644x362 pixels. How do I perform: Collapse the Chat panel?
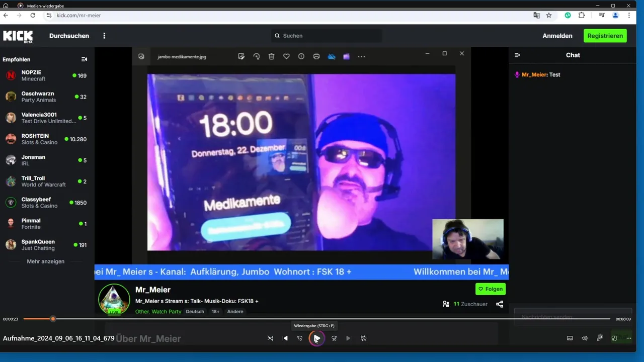[x=517, y=55]
